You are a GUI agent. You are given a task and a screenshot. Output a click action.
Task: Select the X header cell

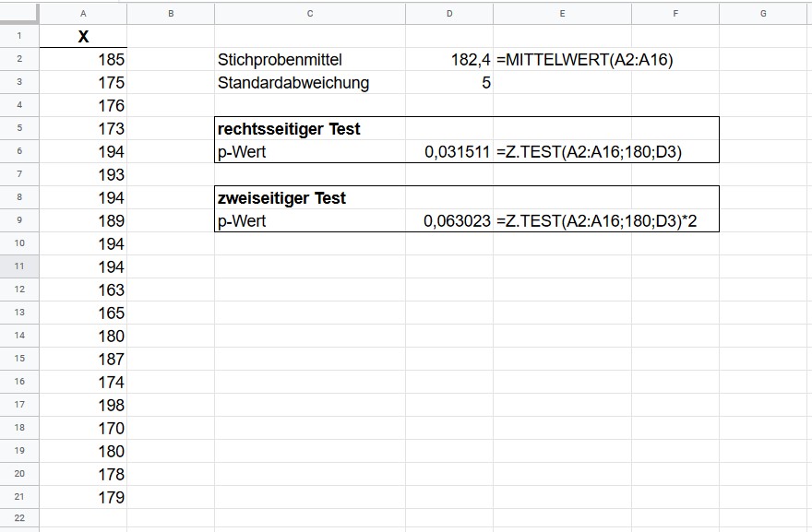click(83, 37)
